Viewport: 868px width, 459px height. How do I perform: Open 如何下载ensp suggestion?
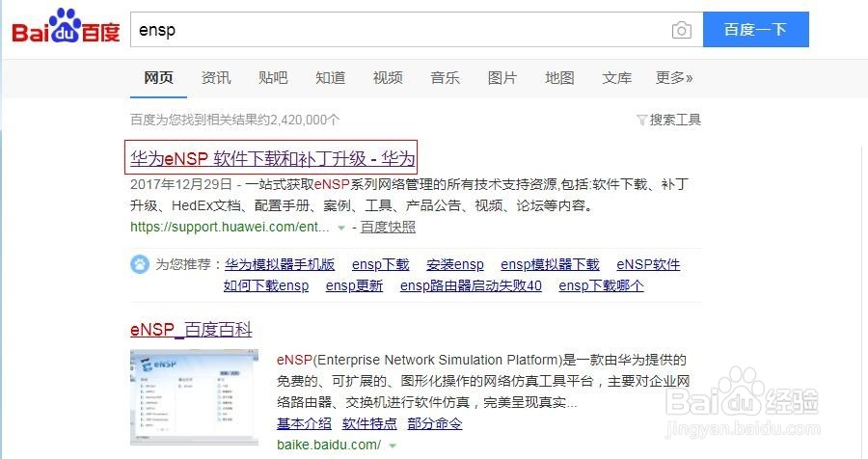click(x=266, y=285)
